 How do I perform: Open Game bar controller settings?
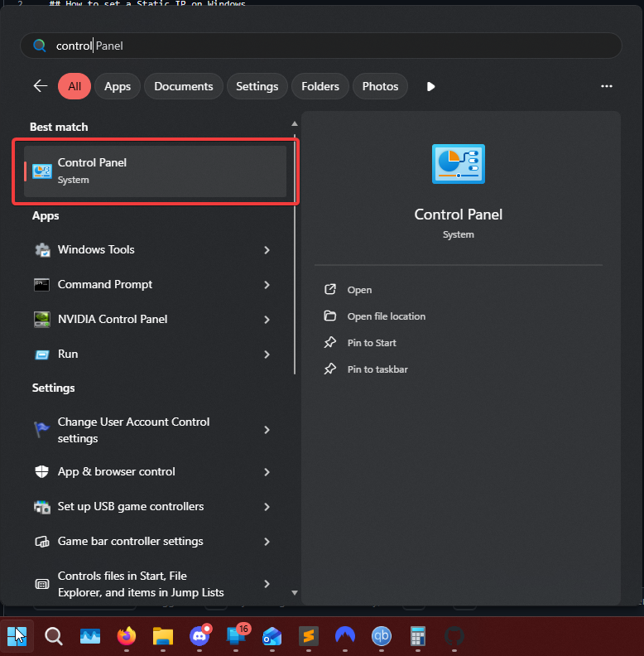pos(155,541)
